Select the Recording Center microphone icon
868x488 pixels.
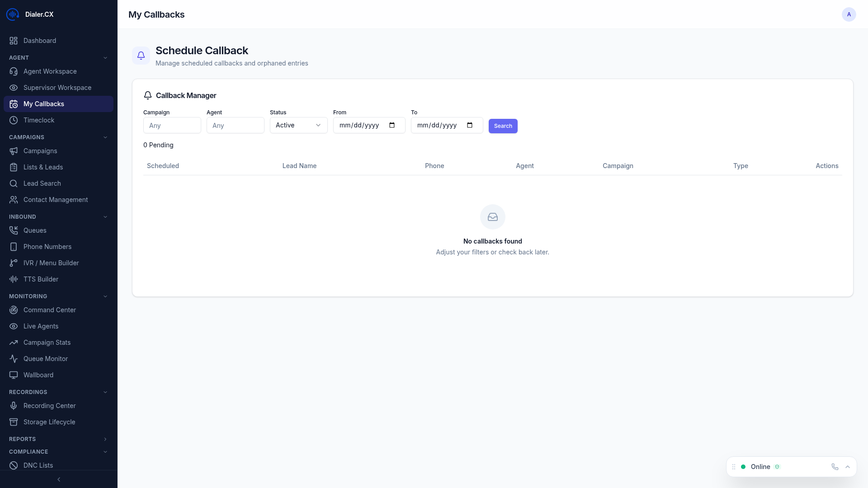pos(14,406)
